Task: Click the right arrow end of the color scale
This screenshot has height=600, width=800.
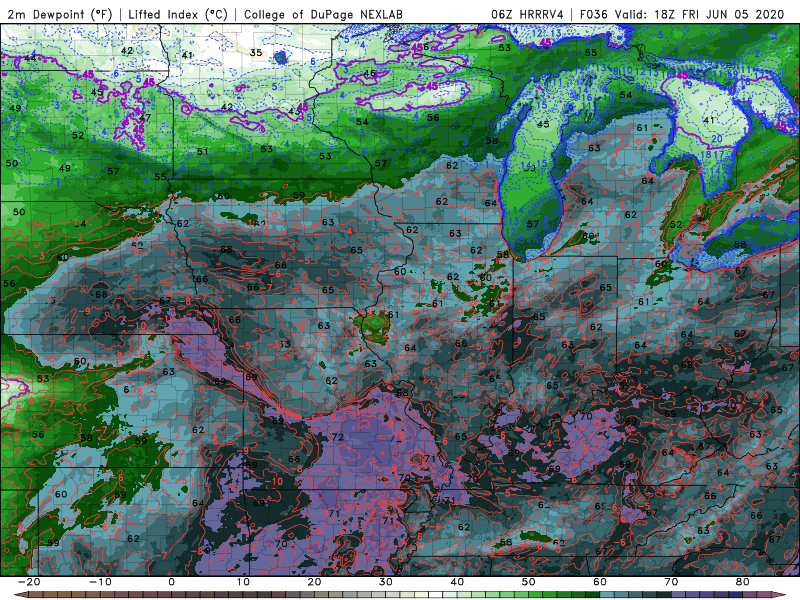Action: [780, 595]
